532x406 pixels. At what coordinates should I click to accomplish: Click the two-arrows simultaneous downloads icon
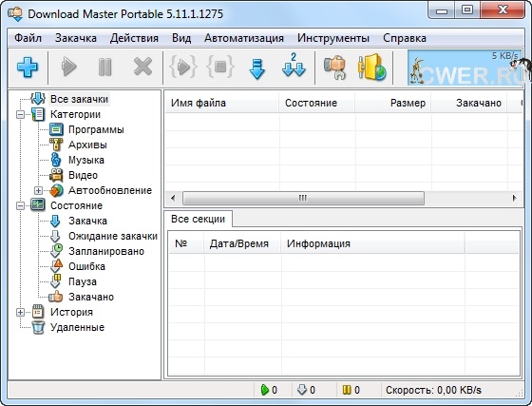tap(294, 66)
